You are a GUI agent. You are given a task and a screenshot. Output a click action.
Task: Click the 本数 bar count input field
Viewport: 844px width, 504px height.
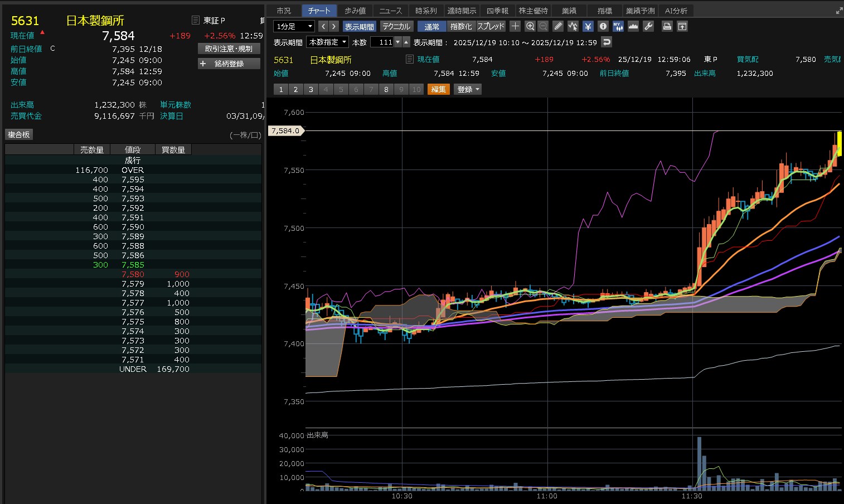(x=382, y=42)
